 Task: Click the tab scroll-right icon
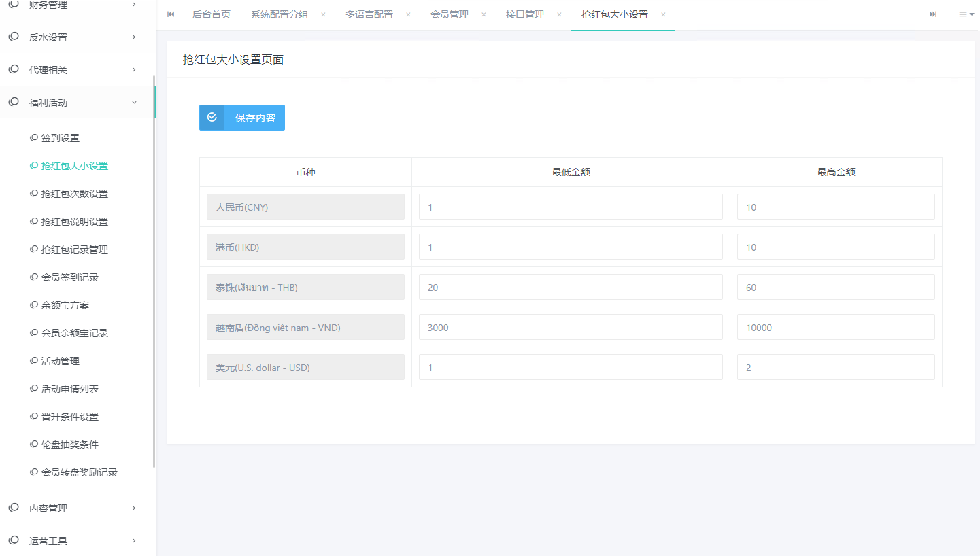point(933,14)
